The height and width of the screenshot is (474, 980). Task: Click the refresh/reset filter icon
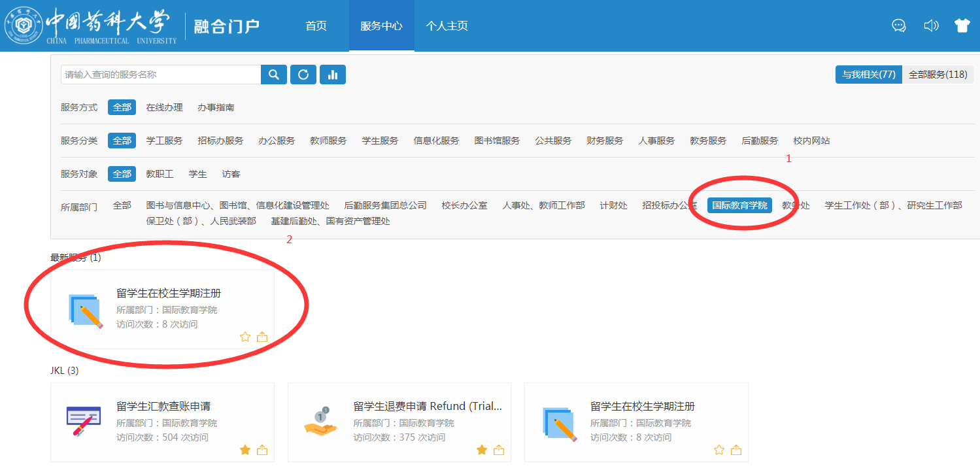coord(303,75)
